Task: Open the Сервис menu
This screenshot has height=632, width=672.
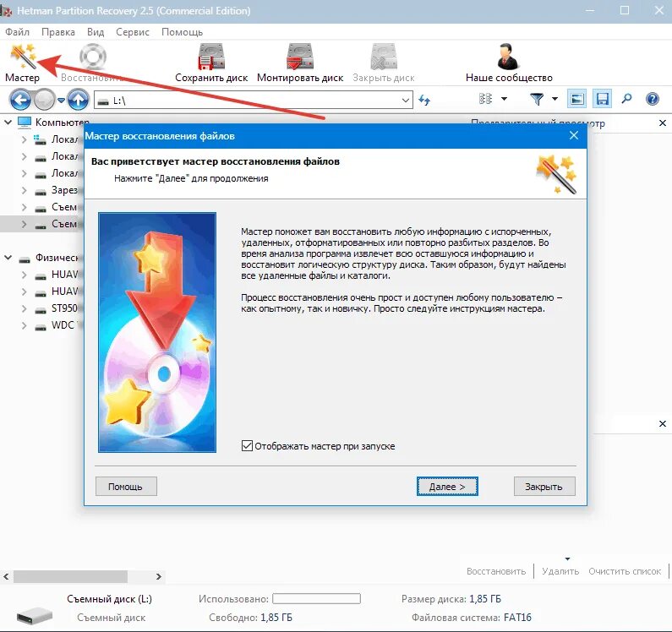Action: point(133,32)
